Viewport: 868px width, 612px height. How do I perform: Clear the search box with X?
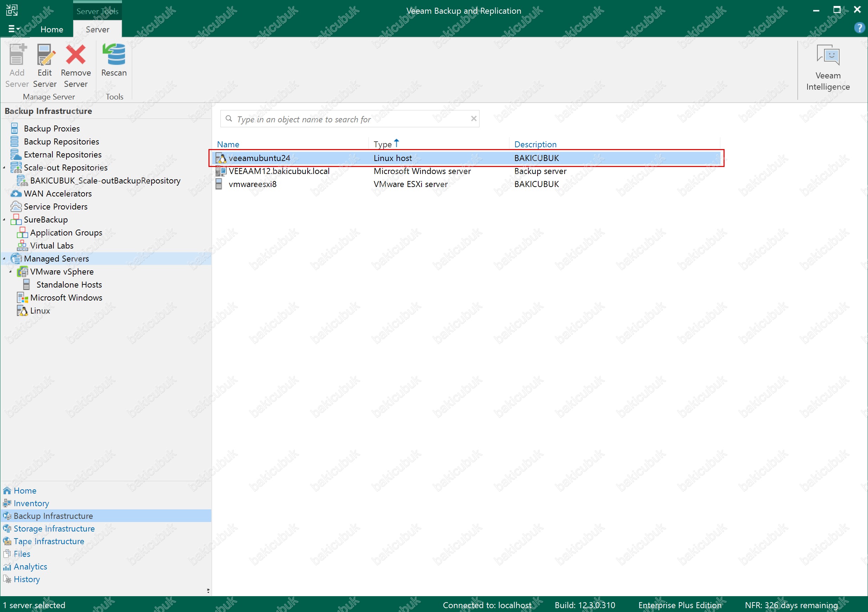tap(473, 119)
